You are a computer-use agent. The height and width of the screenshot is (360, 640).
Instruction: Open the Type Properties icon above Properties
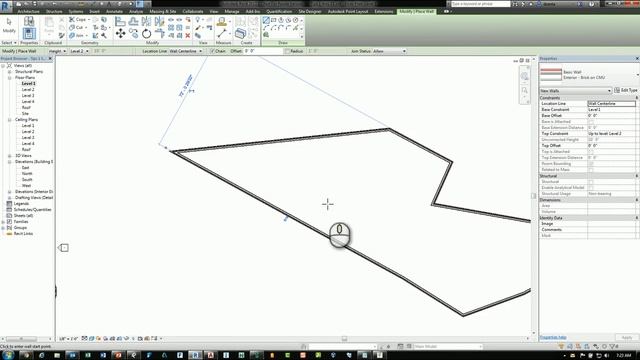[x=29, y=21]
